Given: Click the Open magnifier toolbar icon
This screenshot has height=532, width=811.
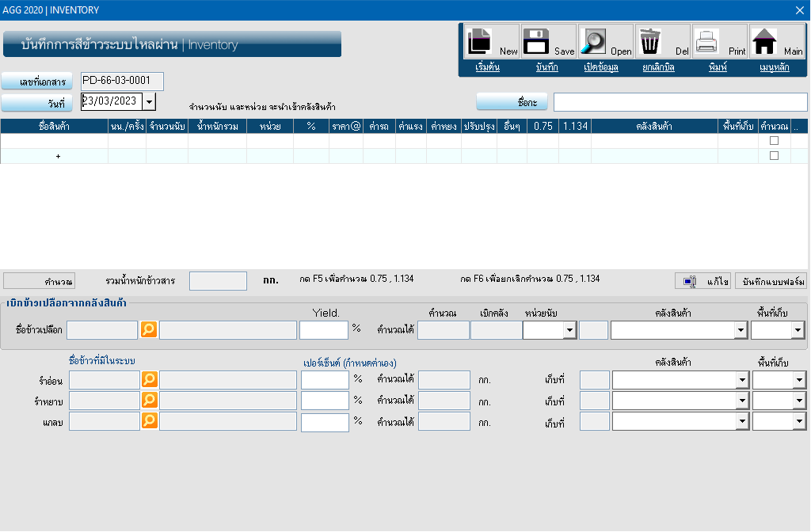Looking at the screenshot, I should tap(594, 40).
